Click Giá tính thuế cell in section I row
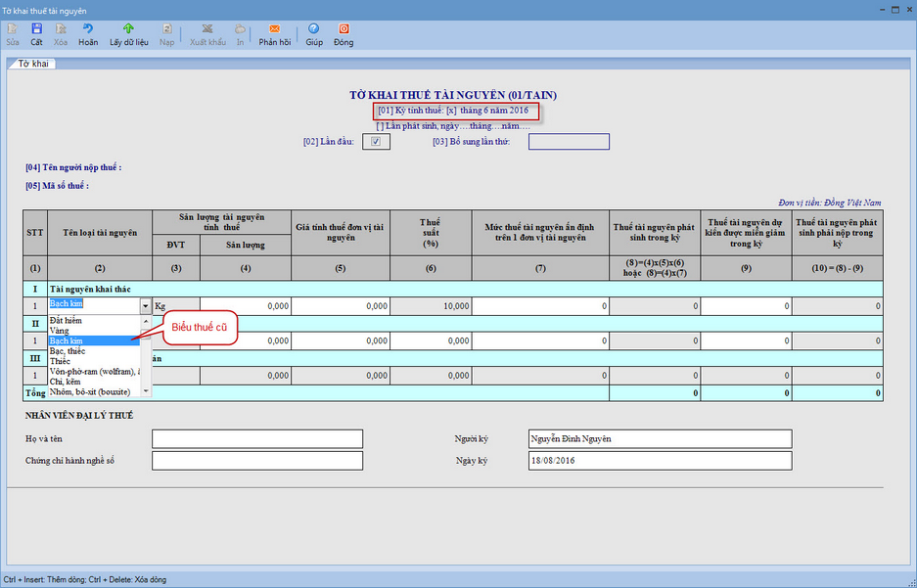 (x=341, y=306)
